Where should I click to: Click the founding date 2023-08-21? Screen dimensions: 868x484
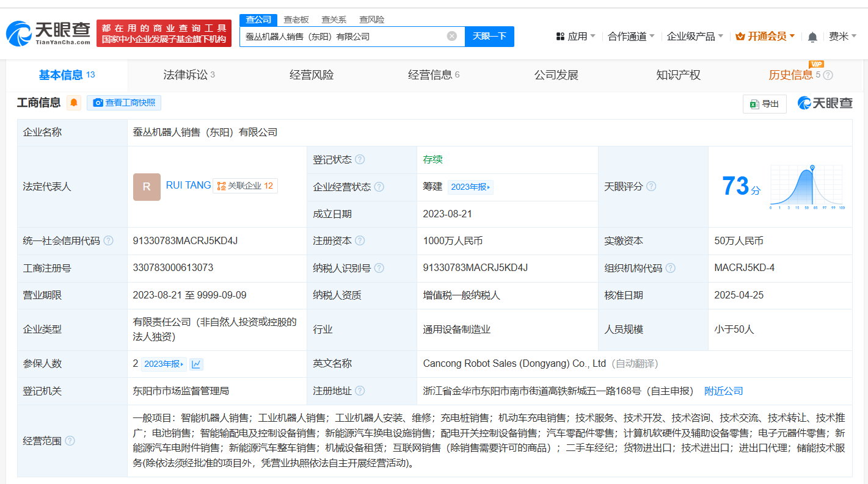pos(447,214)
